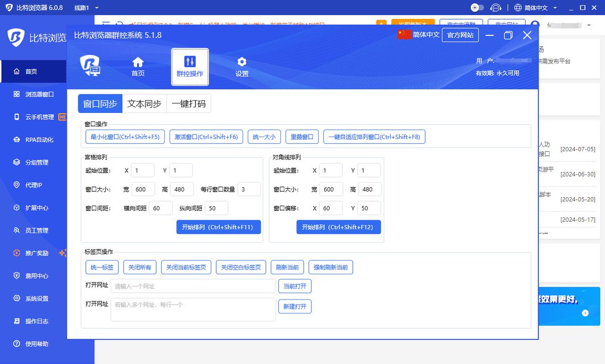Click the 强制刷新当前 button
The width and height of the screenshot is (605, 364).
pos(331,267)
